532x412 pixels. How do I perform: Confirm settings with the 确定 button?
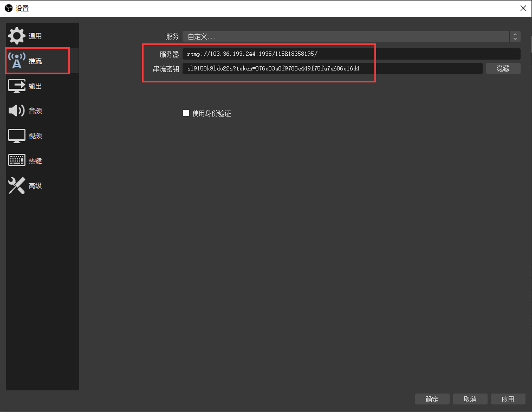pos(432,399)
